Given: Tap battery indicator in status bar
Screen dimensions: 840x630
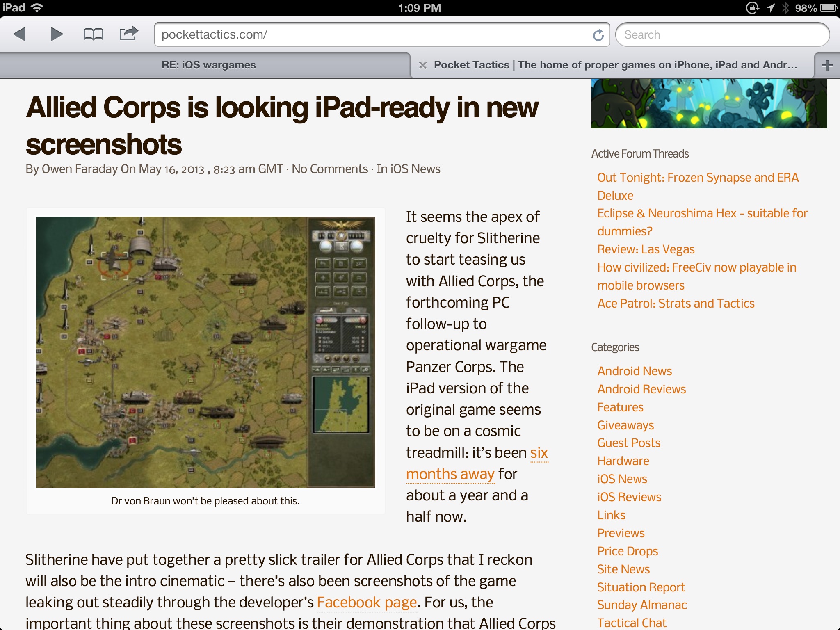Looking at the screenshot, I should [829, 8].
